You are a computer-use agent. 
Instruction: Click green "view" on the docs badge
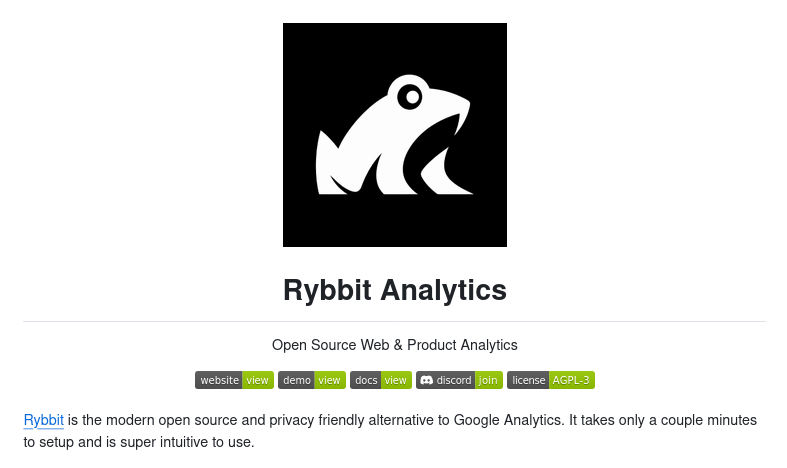click(x=396, y=380)
